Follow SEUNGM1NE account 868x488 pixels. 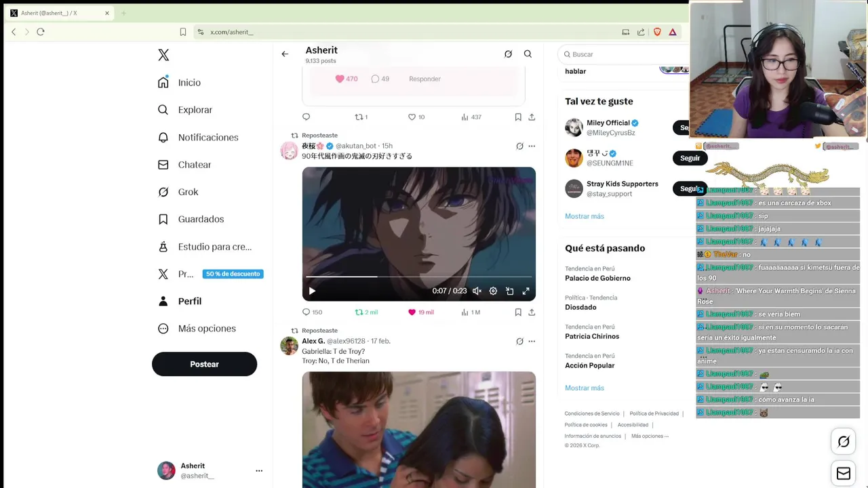point(690,158)
